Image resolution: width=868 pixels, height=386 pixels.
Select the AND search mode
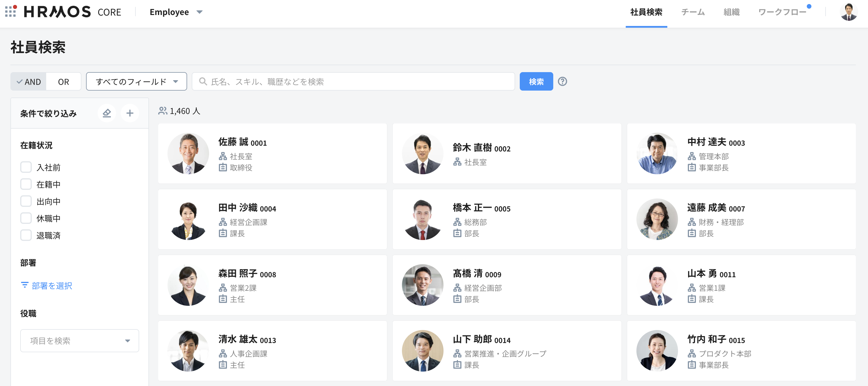click(29, 81)
